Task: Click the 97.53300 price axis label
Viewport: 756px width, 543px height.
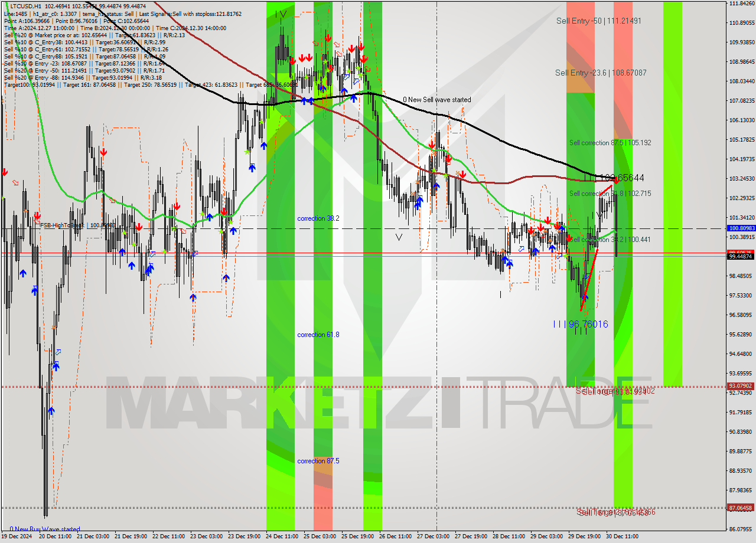Action: pos(742,296)
